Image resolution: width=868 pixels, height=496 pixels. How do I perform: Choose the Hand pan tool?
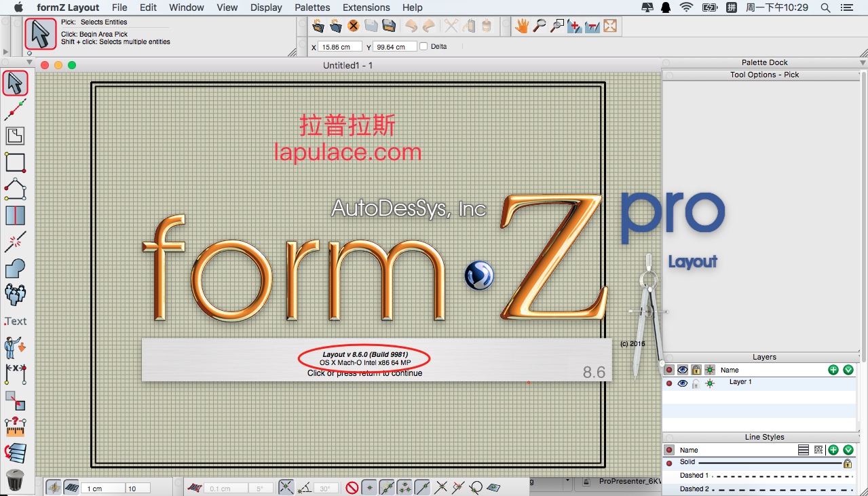521,26
